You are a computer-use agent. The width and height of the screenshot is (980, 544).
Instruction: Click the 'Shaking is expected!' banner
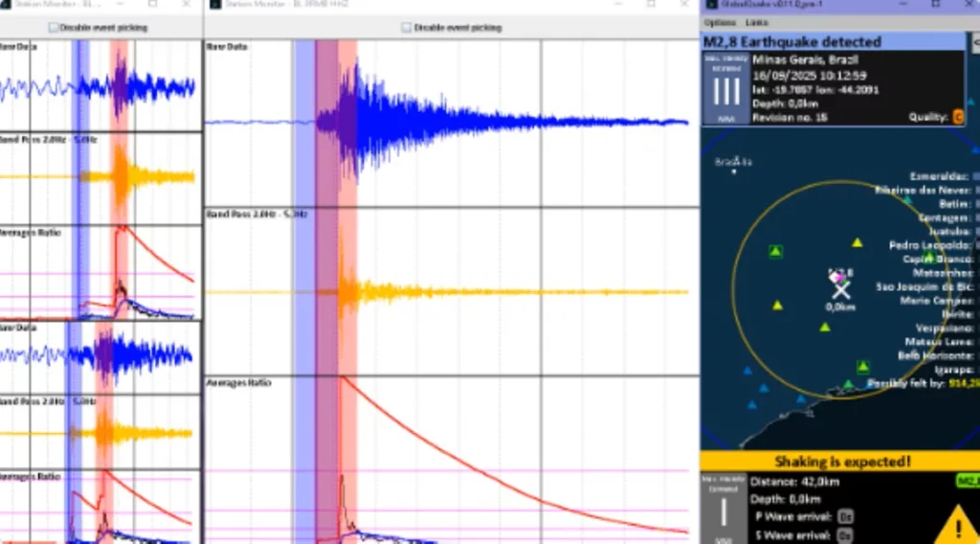click(x=842, y=462)
